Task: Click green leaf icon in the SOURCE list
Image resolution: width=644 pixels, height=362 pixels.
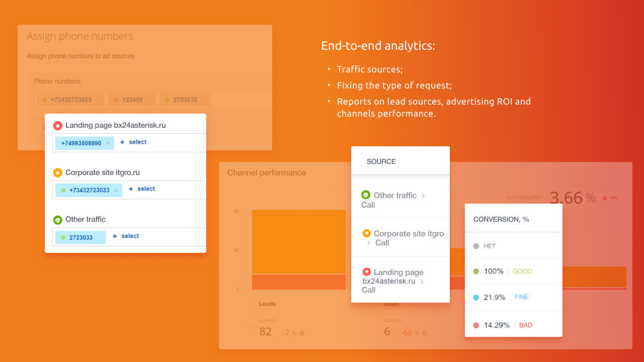Action: 366,195
